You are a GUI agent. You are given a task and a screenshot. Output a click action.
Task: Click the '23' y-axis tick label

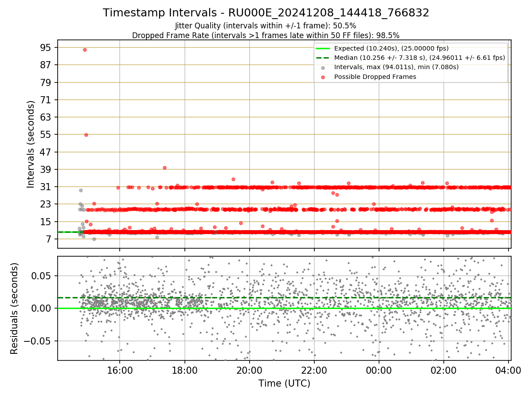coord(46,204)
